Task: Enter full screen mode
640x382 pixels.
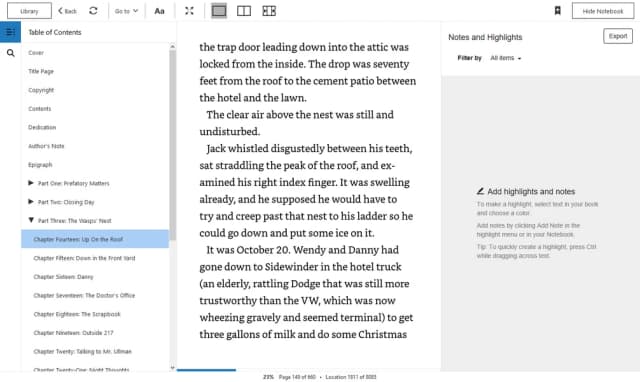Action: (x=189, y=11)
